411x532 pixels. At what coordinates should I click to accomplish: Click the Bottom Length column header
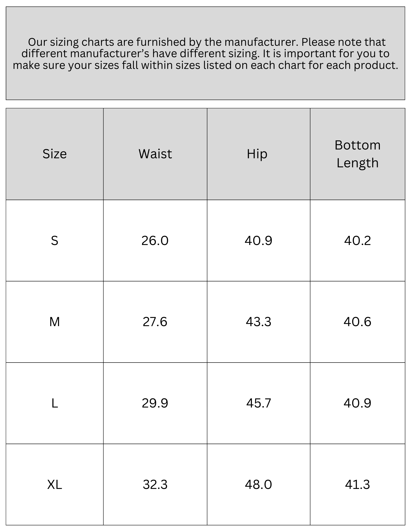[358, 154]
